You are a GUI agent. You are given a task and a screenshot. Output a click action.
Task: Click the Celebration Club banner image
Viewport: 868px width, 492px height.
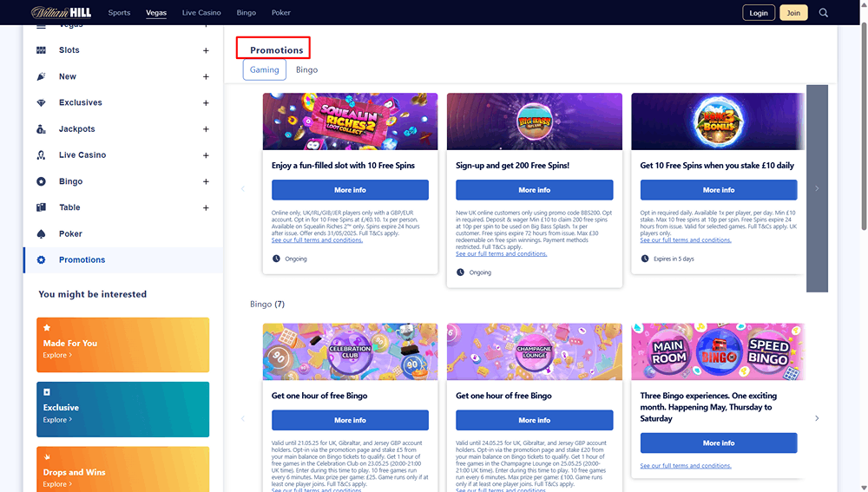[x=350, y=351]
